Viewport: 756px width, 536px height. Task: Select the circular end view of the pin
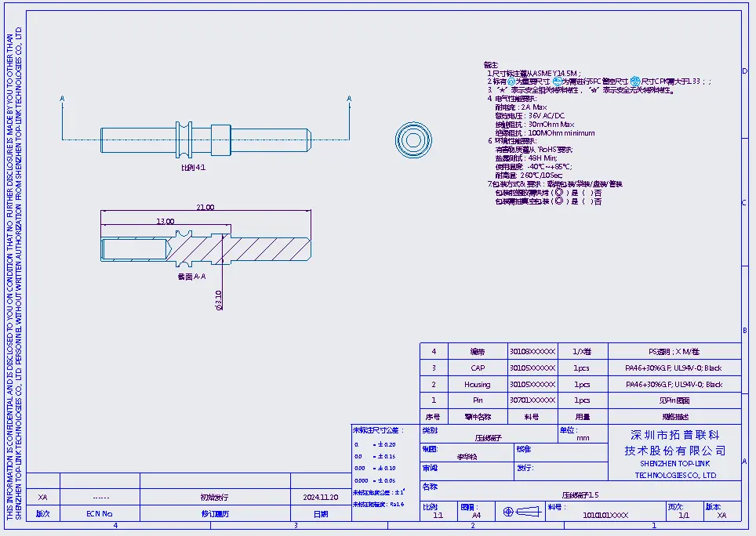point(413,140)
